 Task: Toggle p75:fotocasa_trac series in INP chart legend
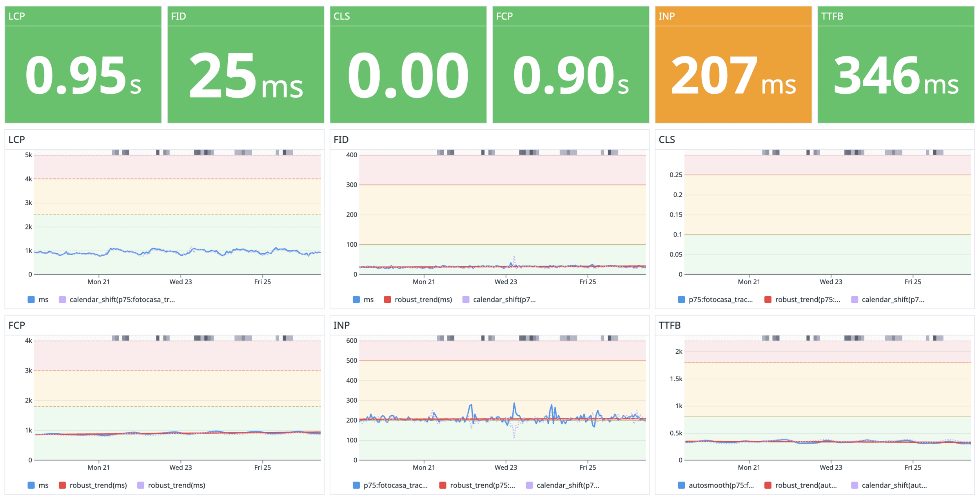(x=395, y=485)
